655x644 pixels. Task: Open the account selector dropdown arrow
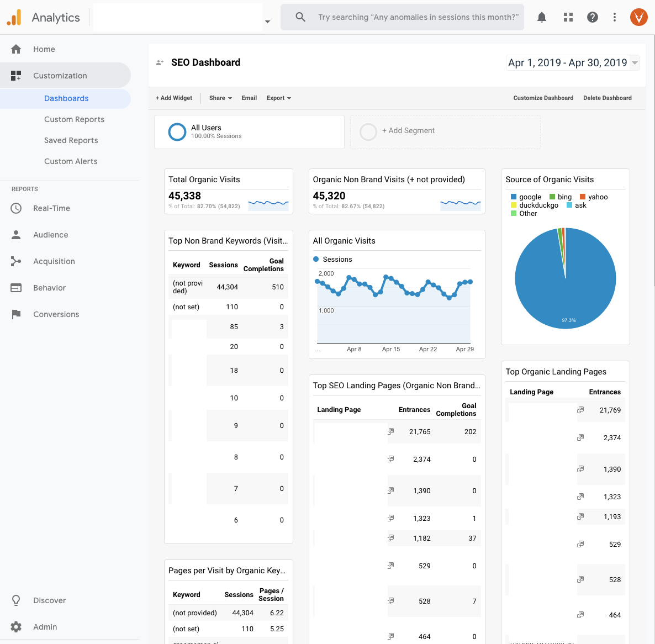click(267, 22)
